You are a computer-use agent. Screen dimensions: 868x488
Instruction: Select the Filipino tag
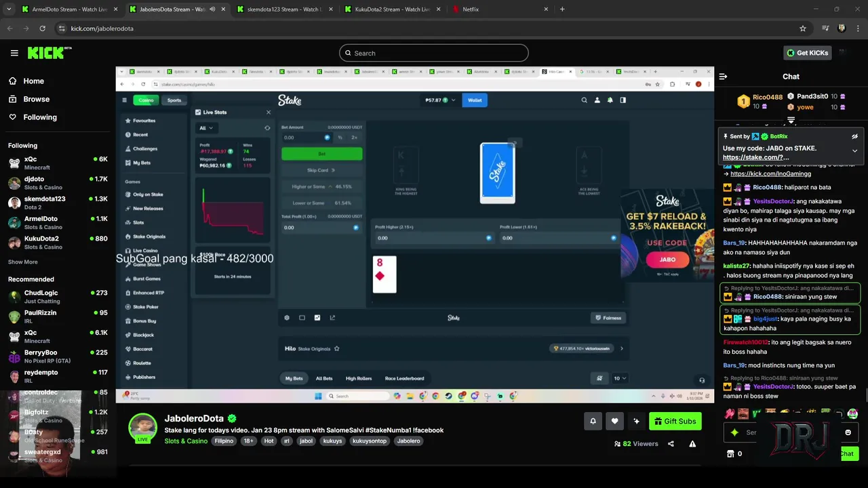tap(224, 441)
